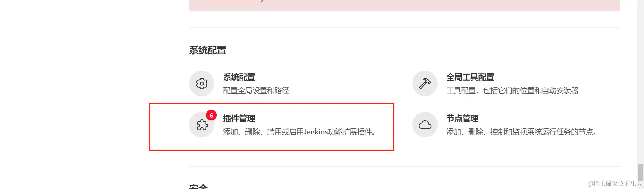Open the 全局工具配置 link
The height and width of the screenshot is (189, 644).
pos(470,78)
